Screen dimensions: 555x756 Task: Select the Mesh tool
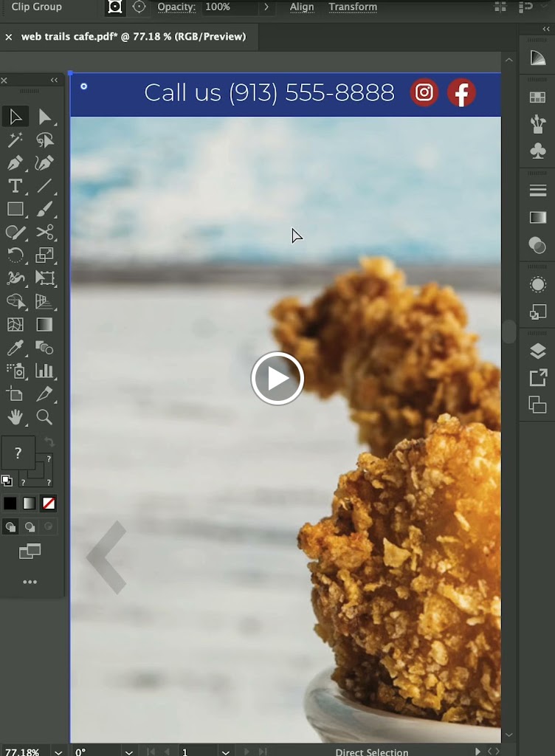(15, 325)
